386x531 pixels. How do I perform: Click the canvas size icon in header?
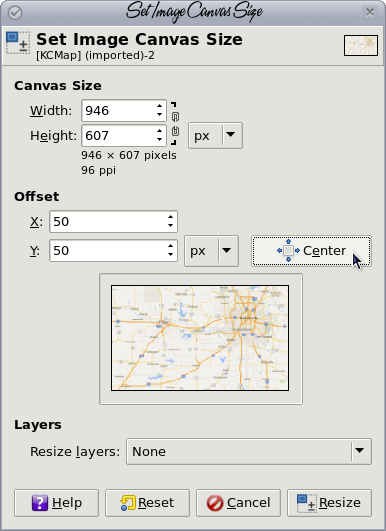click(18, 42)
